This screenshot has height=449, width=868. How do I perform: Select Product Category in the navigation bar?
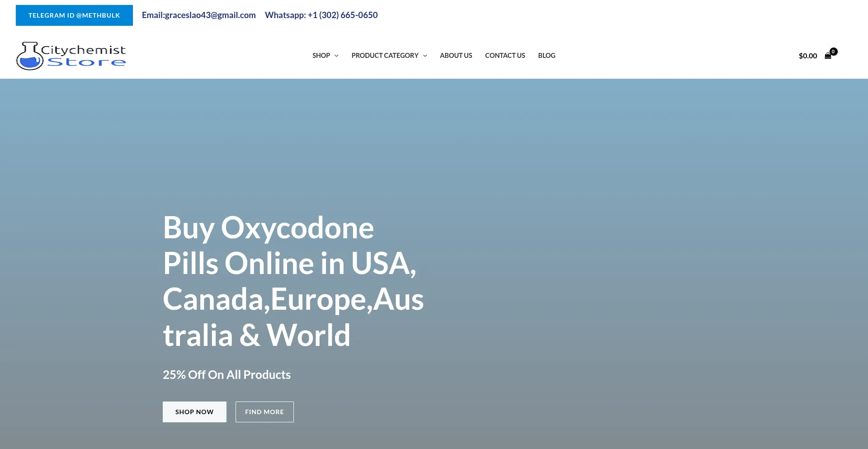tap(385, 56)
